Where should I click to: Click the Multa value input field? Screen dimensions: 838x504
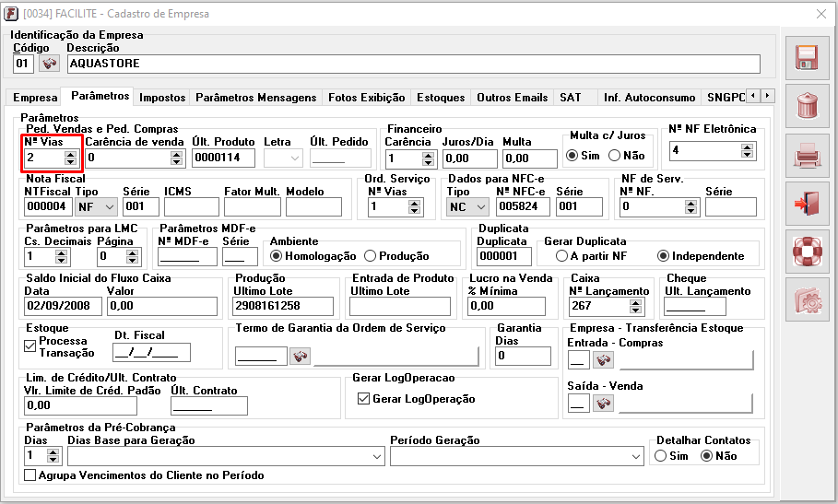click(530, 158)
